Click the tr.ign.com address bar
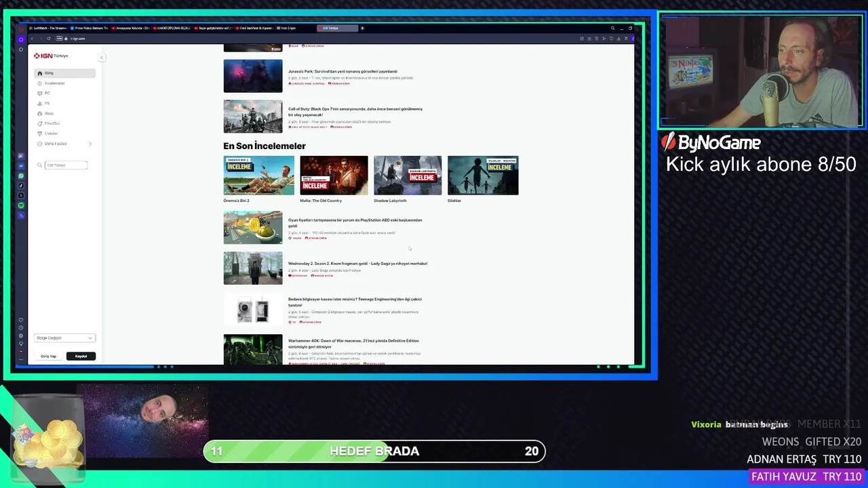Image resolution: width=868 pixels, height=488 pixels. click(78, 39)
